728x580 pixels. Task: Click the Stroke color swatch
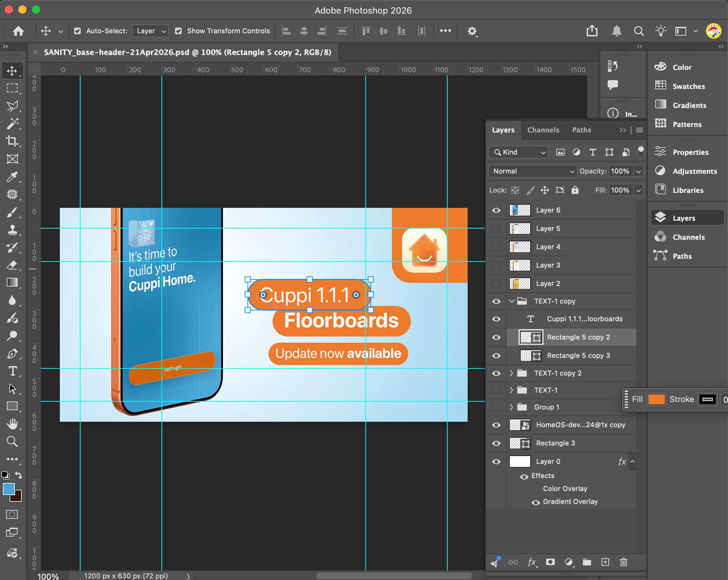[707, 399]
